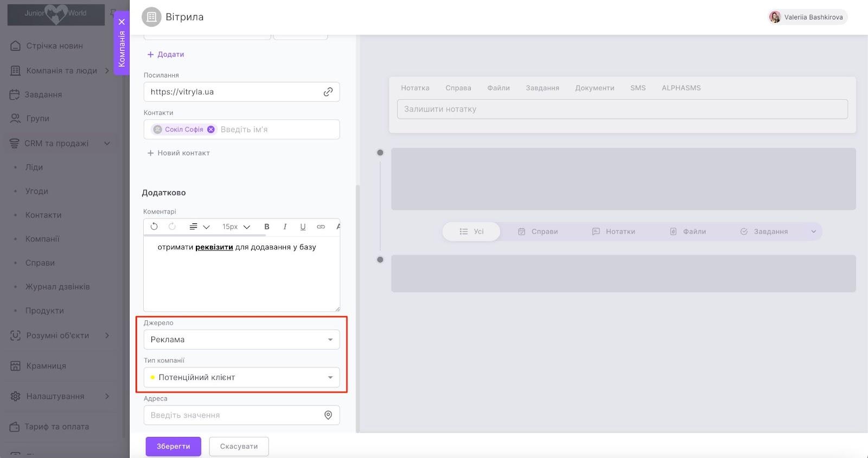Remove Сокіл Софія contact tag
868x458 pixels.
coord(211,130)
